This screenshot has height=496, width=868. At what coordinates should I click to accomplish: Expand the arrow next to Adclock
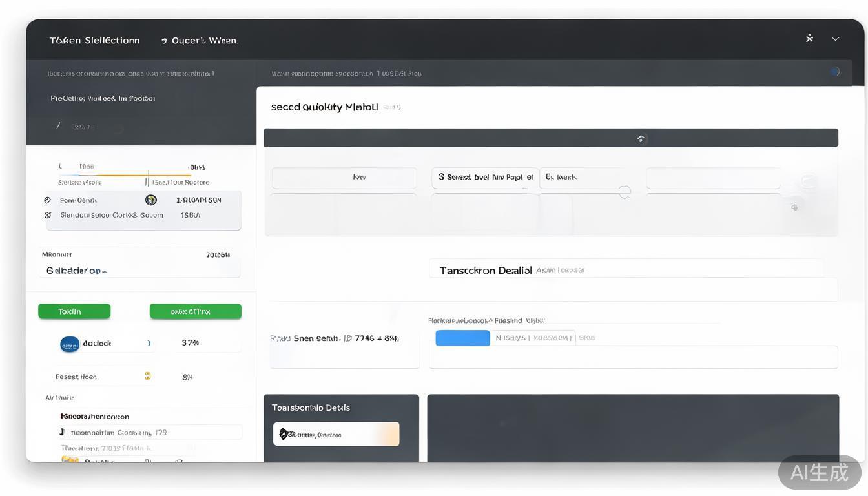tap(149, 344)
